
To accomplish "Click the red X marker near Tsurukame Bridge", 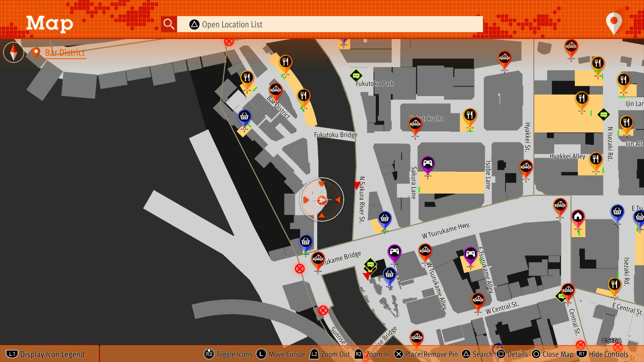I will 300,269.
